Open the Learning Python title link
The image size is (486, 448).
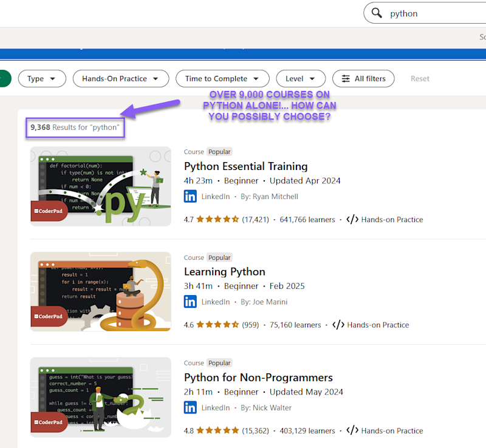pyautogui.click(x=225, y=272)
